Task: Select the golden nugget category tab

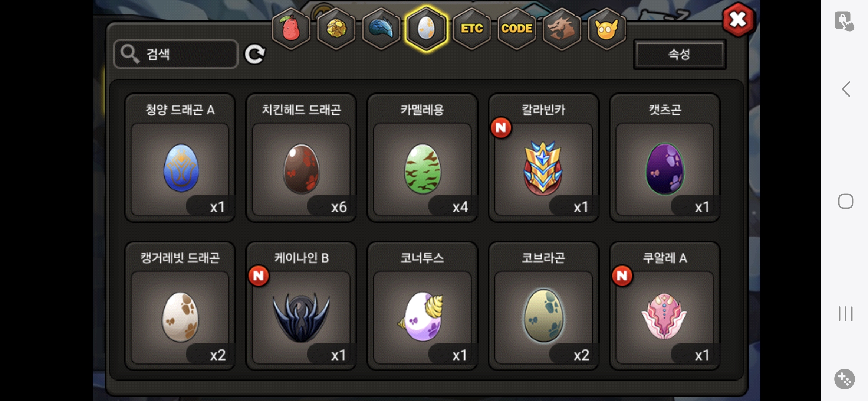Action: [336, 29]
